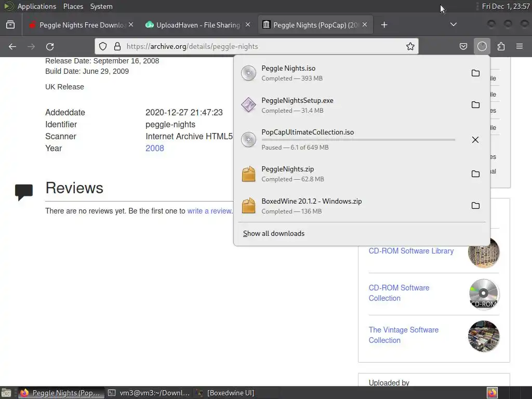
Task: Click the PopCapUltimateCollection.iso disc icon
Action: [248, 140]
